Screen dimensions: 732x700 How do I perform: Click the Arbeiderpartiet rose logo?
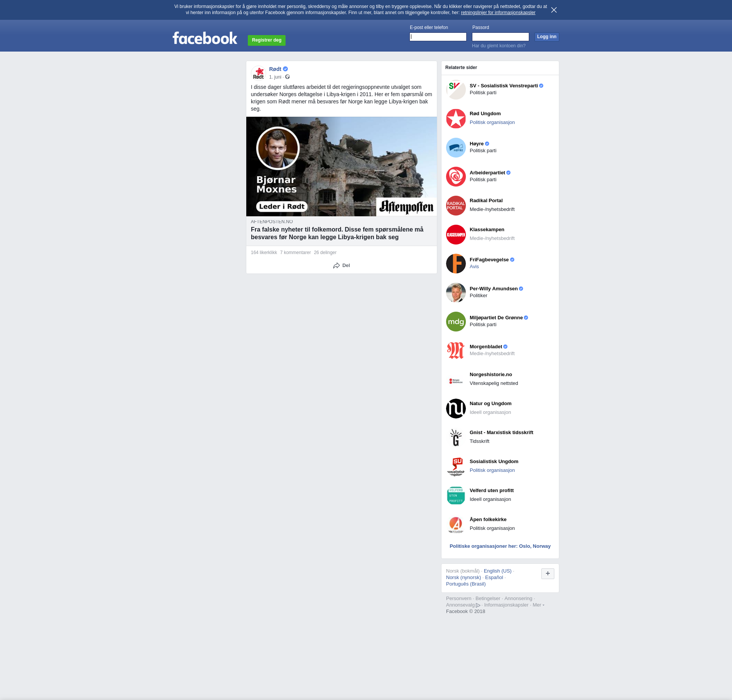456,177
